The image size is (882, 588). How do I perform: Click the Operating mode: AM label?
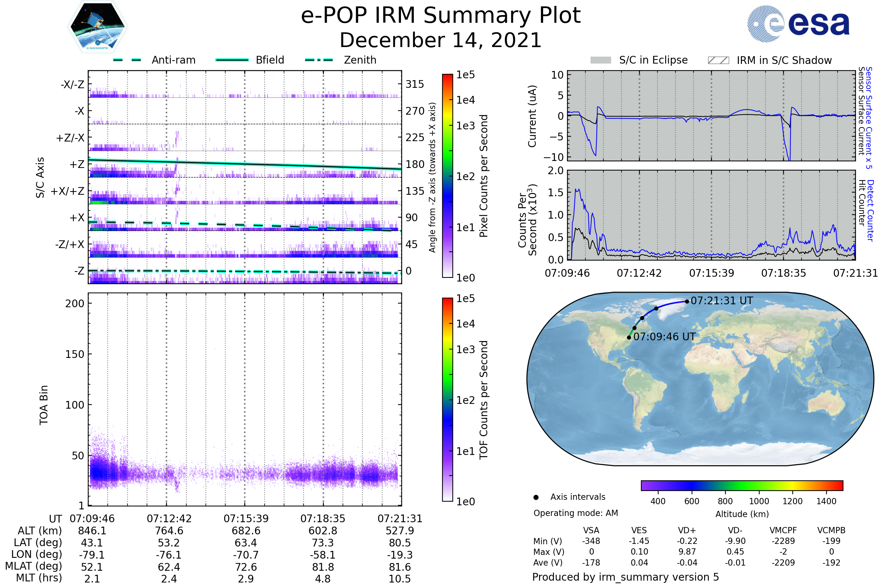(x=576, y=513)
